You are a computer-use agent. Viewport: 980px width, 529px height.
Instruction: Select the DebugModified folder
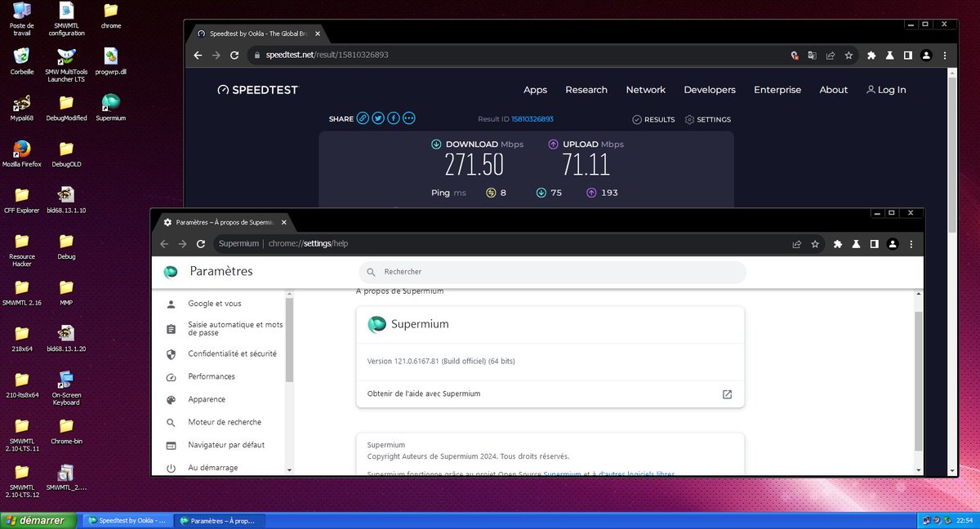(x=67, y=109)
